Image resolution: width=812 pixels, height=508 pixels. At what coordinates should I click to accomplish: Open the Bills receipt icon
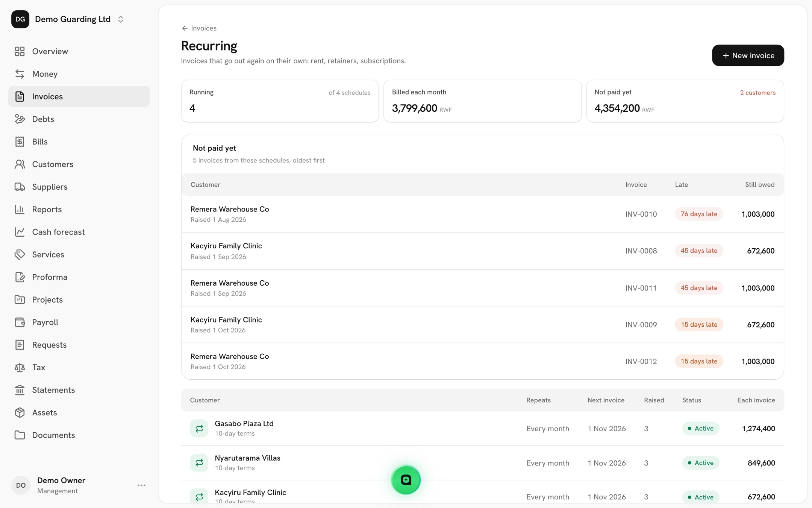pyautogui.click(x=20, y=141)
